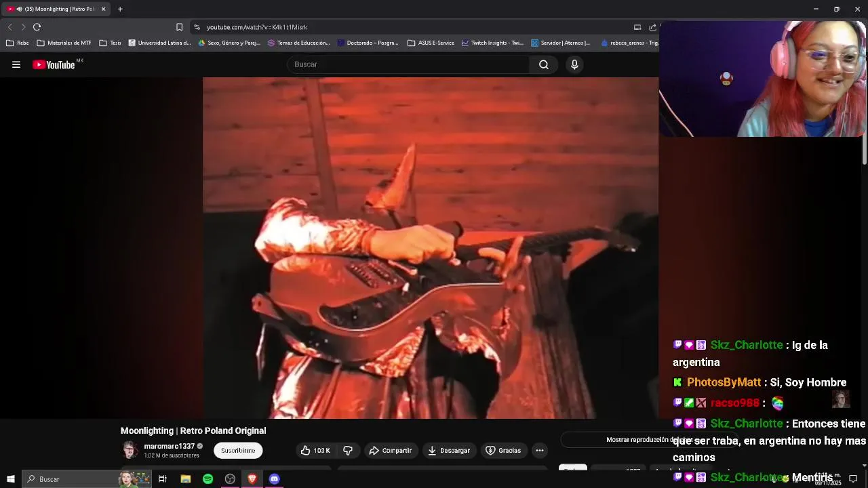The image size is (868, 488).
Task: Open Spotify from the taskbar
Action: (x=208, y=479)
